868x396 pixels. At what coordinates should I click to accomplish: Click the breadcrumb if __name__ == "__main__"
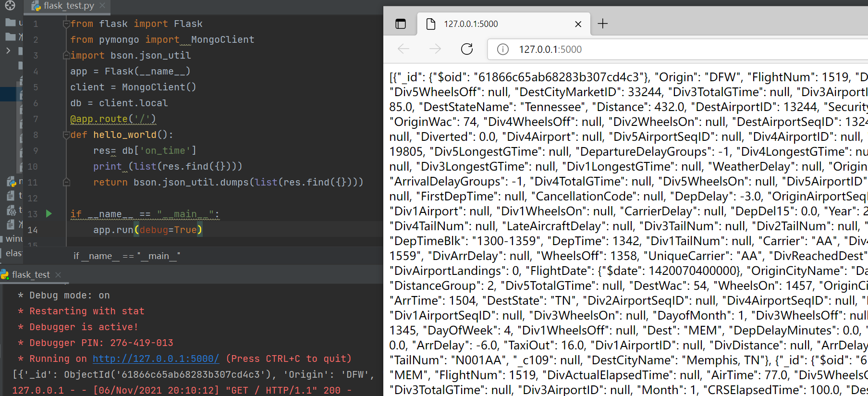(x=127, y=256)
